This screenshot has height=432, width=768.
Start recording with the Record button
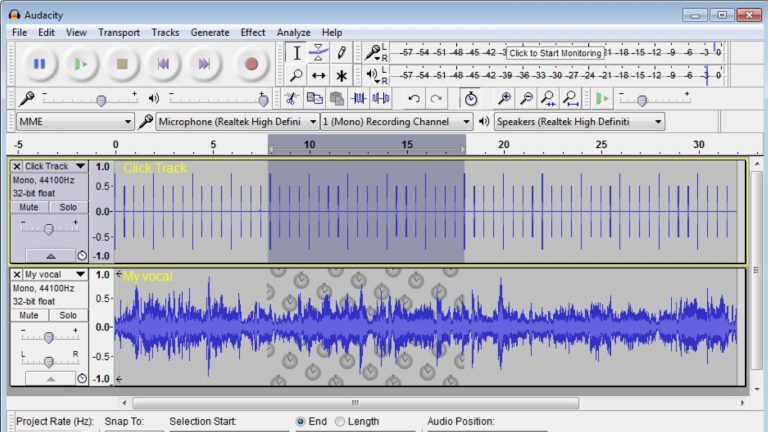pyautogui.click(x=251, y=64)
